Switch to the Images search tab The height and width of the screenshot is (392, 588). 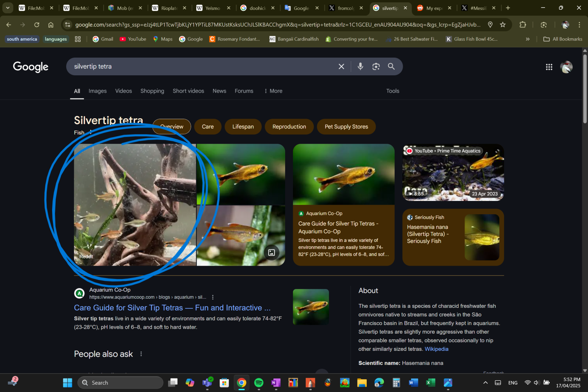pyautogui.click(x=97, y=91)
